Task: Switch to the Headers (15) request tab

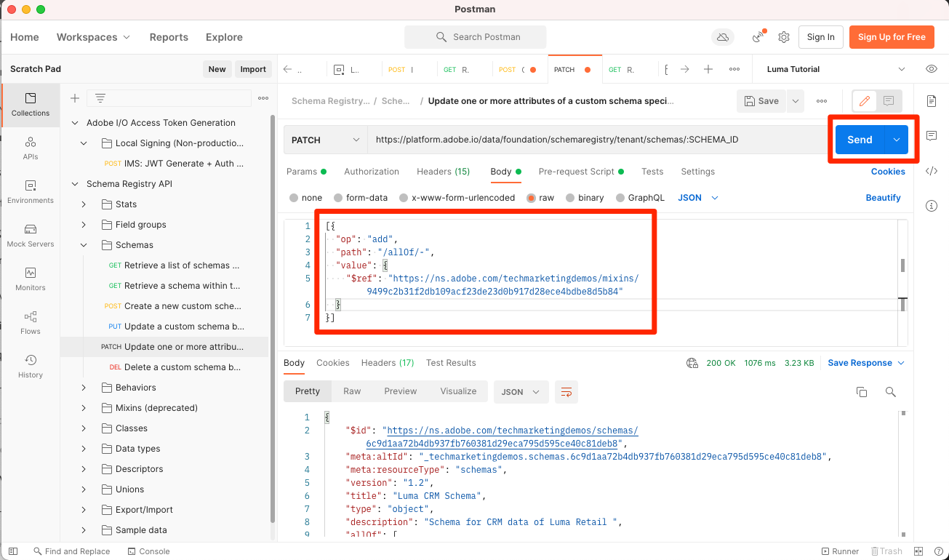Action: 443,172
